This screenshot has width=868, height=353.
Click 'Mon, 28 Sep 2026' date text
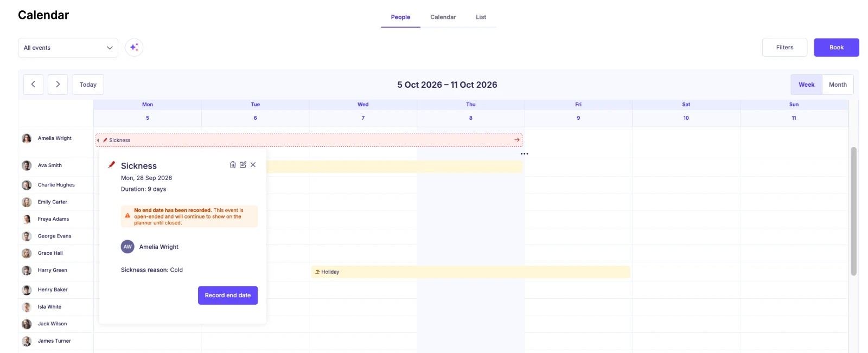click(146, 178)
